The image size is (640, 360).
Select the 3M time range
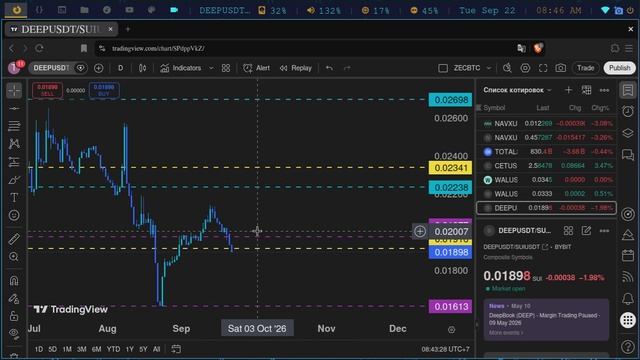click(x=82, y=349)
